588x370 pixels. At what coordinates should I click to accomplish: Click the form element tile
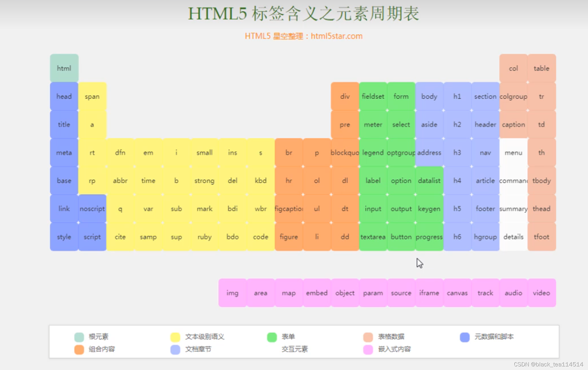coord(401,96)
